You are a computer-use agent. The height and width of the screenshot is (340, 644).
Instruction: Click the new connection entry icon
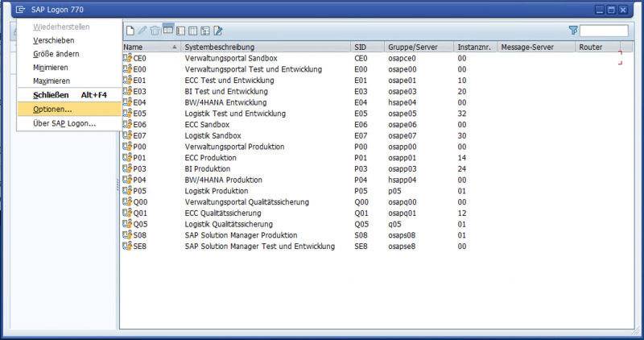point(130,31)
